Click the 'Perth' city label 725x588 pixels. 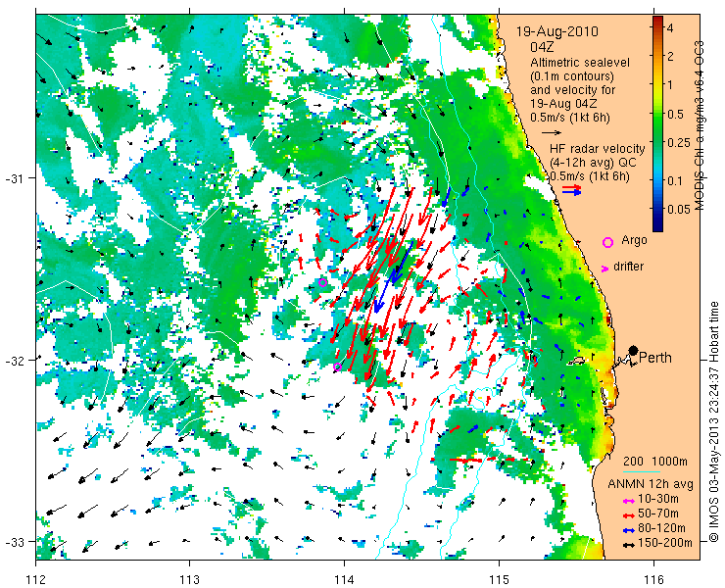click(655, 358)
